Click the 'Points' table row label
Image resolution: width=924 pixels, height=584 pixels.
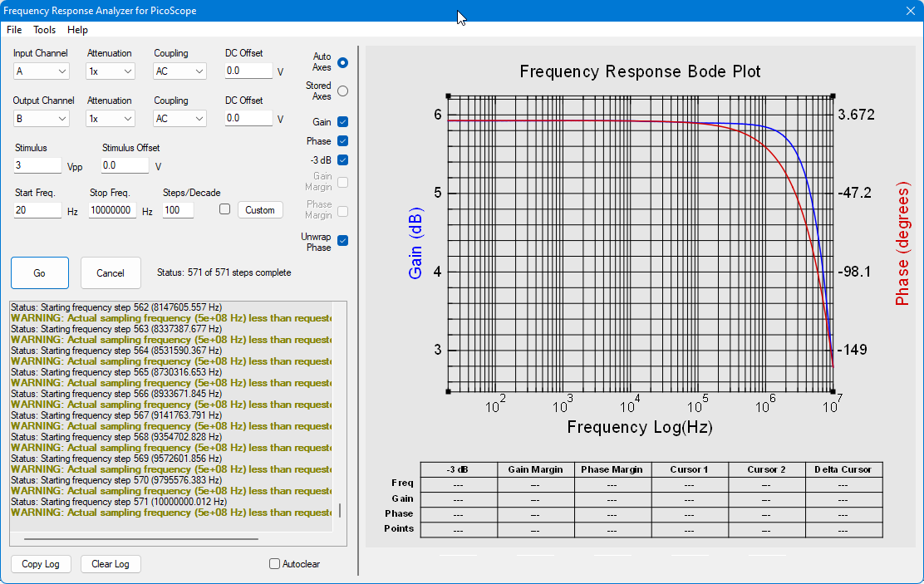coord(399,528)
